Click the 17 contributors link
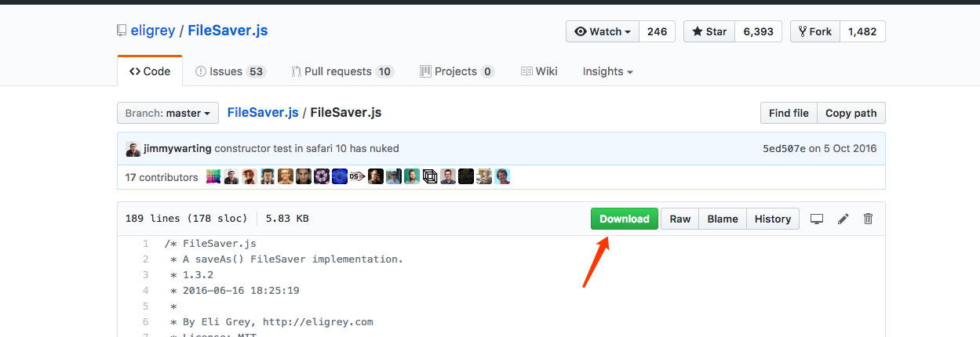Viewport: 980px width, 337px height. point(162,177)
